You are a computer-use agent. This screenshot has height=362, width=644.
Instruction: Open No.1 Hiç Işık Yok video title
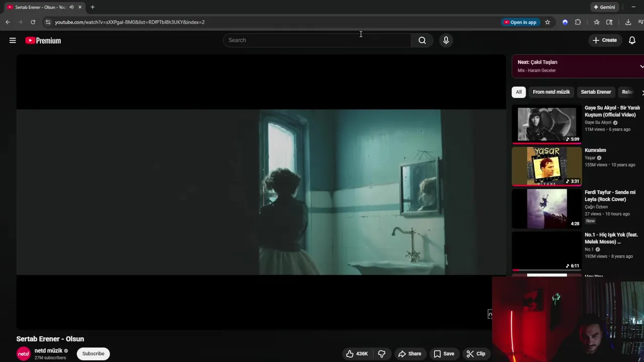pos(611,238)
